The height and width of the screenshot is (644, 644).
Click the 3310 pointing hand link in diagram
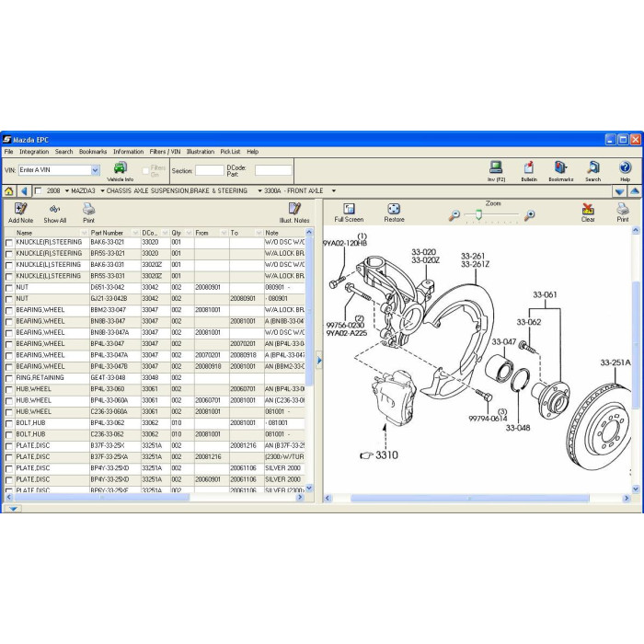(379, 454)
